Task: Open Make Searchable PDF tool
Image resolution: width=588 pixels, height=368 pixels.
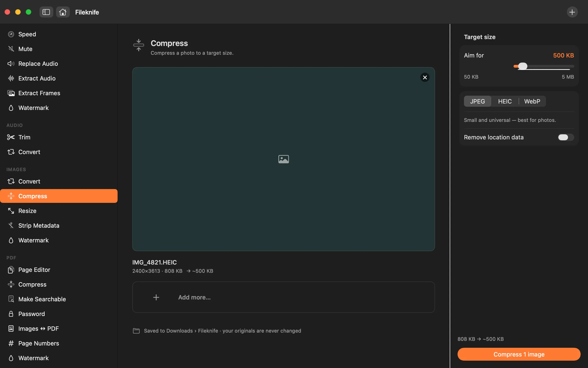Action: [x=59, y=299]
